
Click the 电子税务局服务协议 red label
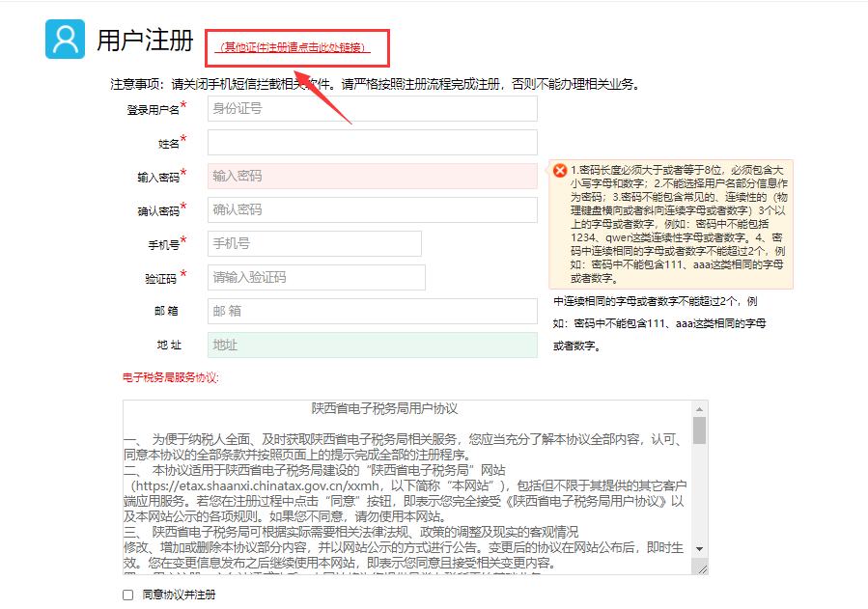click(171, 377)
